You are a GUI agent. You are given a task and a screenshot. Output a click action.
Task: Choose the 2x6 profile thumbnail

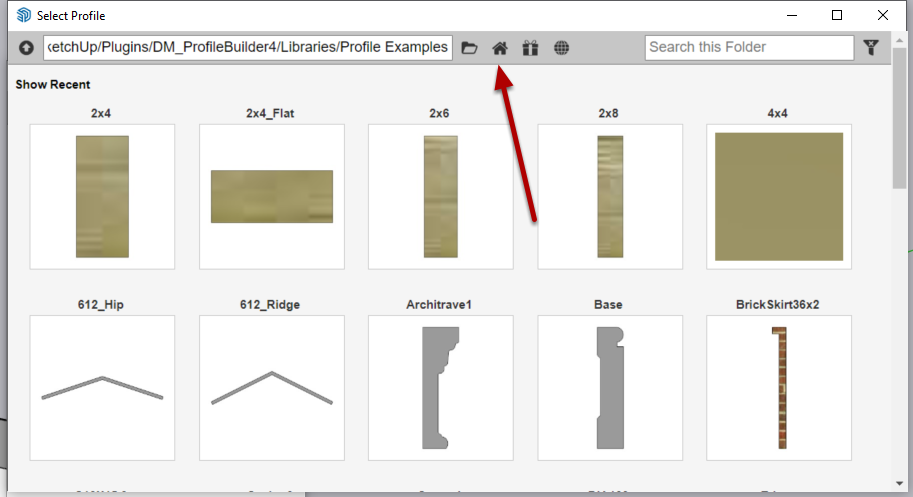point(440,196)
